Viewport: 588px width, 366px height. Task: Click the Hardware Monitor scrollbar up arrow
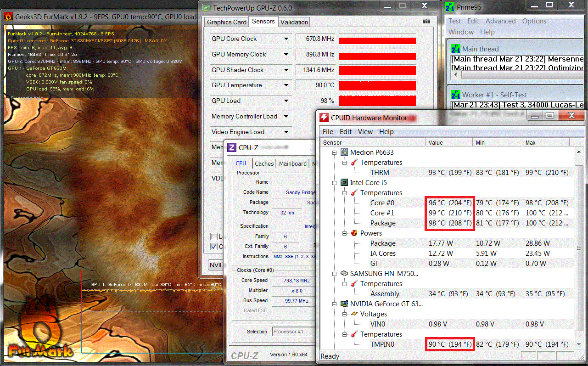click(579, 152)
